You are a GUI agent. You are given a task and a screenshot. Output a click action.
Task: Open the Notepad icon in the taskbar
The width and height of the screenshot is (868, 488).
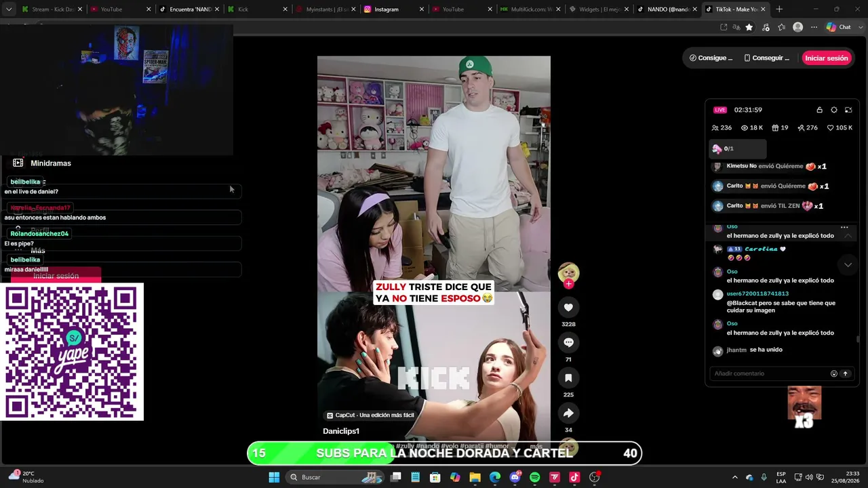(416, 477)
